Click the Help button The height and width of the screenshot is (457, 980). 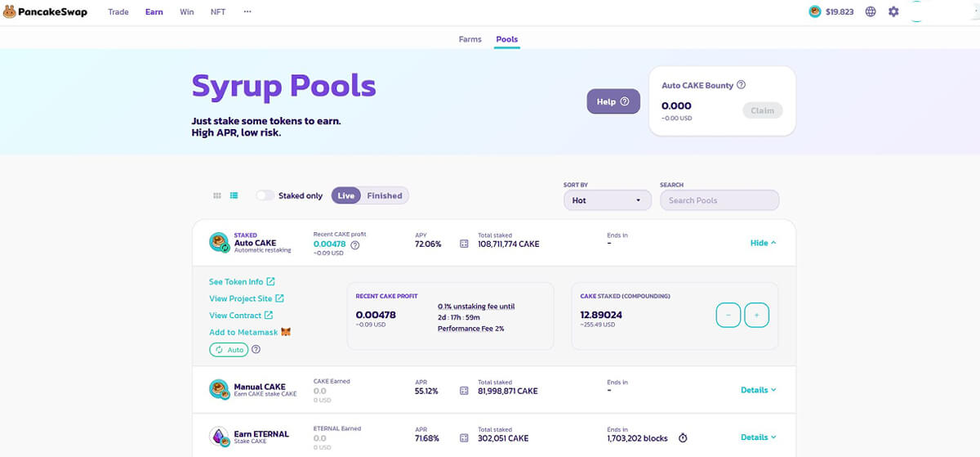(x=613, y=101)
